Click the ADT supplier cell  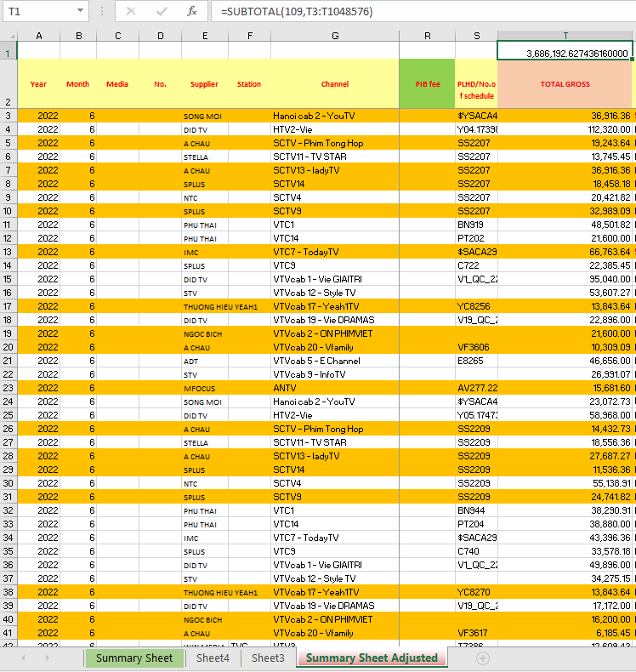click(x=205, y=361)
